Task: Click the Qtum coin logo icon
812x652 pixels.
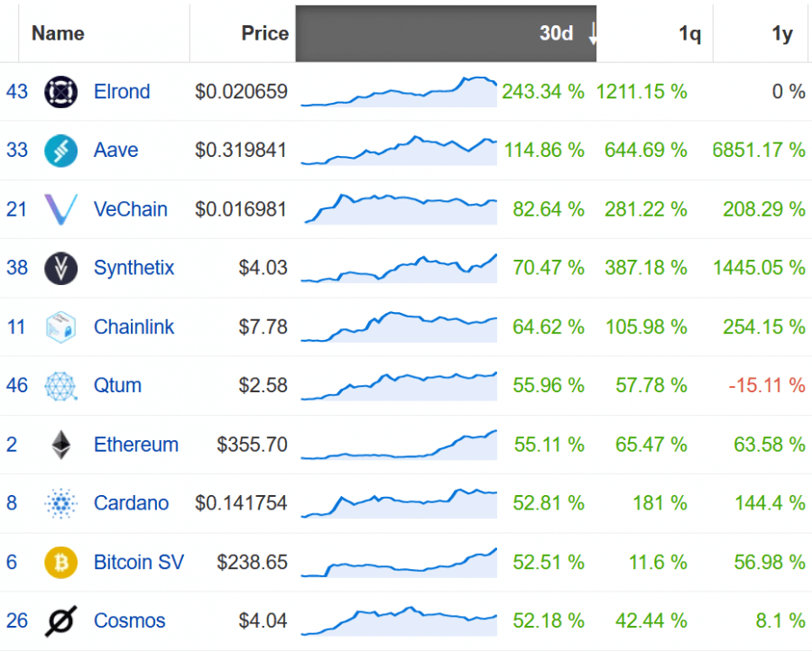Action: [60, 385]
